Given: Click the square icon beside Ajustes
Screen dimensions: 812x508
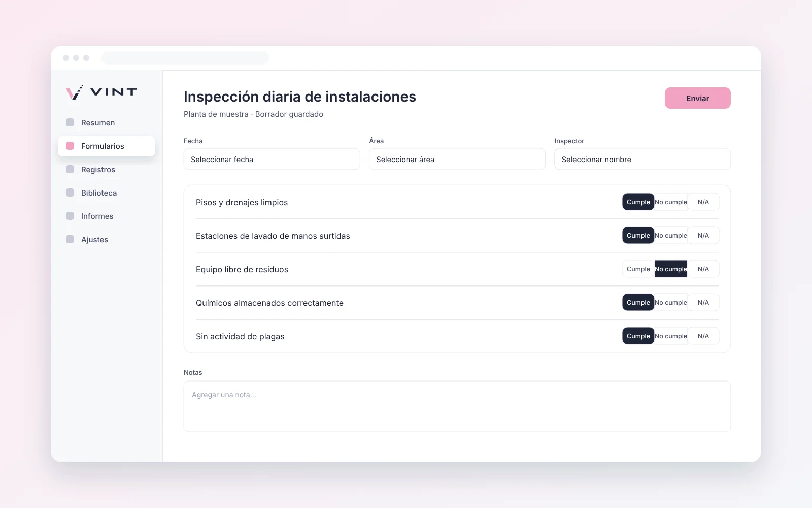Looking at the screenshot, I should point(70,239).
